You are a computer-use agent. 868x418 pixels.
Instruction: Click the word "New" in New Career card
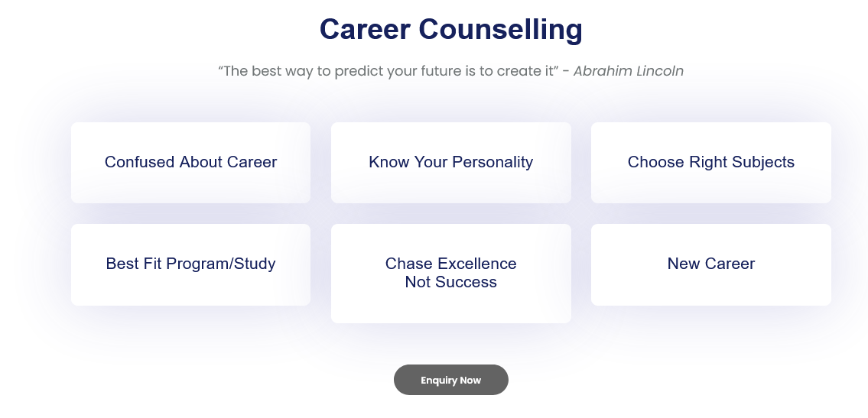click(683, 264)
